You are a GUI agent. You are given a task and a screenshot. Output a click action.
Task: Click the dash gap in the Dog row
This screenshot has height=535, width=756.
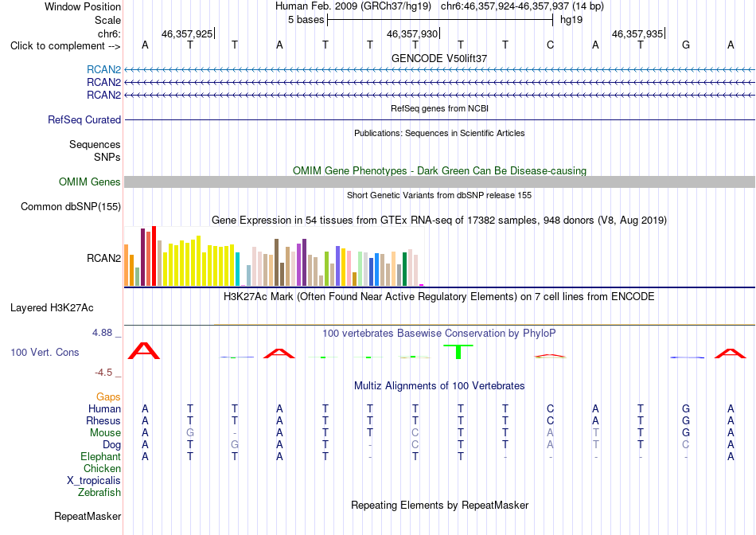370,445
